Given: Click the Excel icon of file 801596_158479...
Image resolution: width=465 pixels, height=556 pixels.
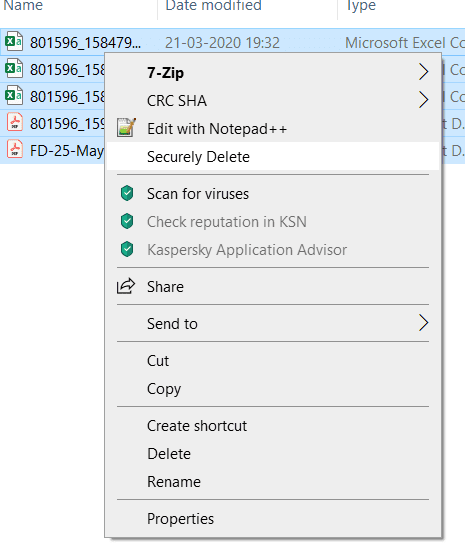Looking at the screenshot, I should (14, 42).
